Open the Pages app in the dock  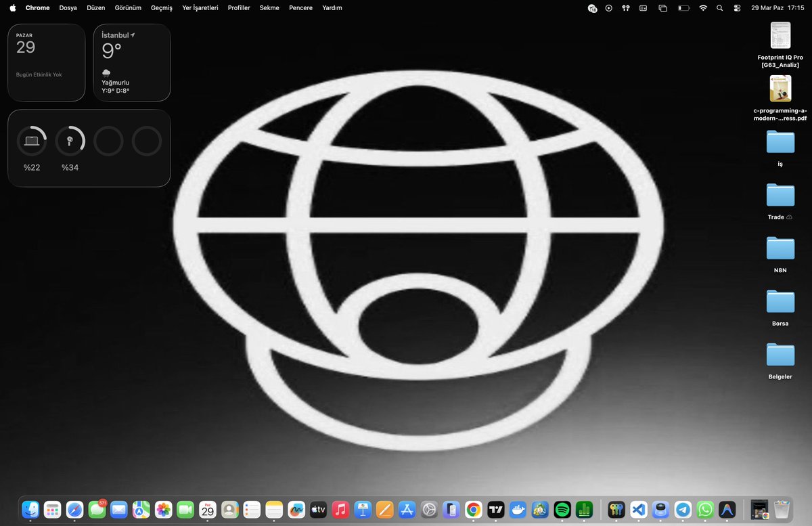[x=384, y=509]
